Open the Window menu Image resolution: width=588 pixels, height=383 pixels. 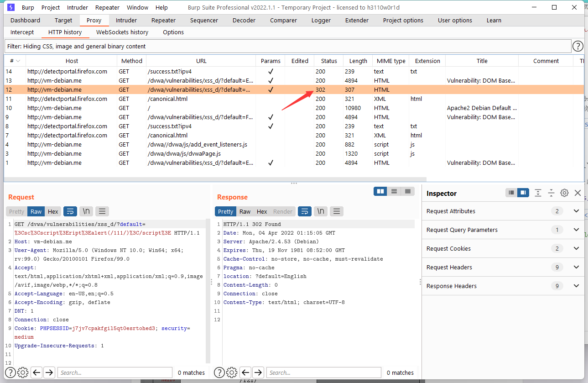[137, 7]
